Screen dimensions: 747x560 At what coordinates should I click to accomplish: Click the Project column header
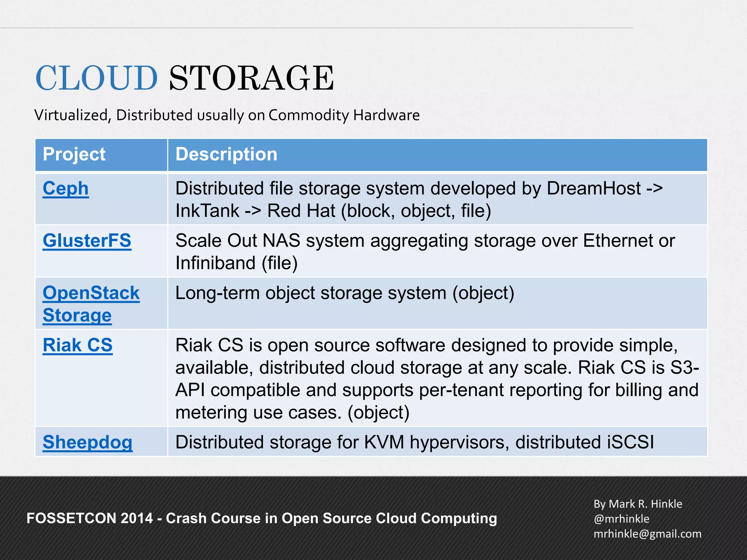pyautogui.click(x=74, y=154)
